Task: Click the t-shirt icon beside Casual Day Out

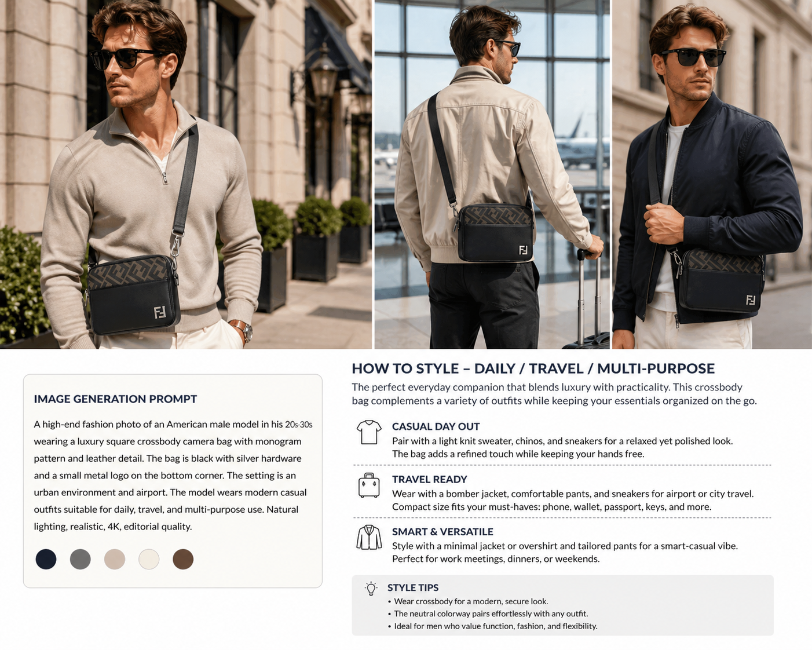Action: tap(369, 432)
